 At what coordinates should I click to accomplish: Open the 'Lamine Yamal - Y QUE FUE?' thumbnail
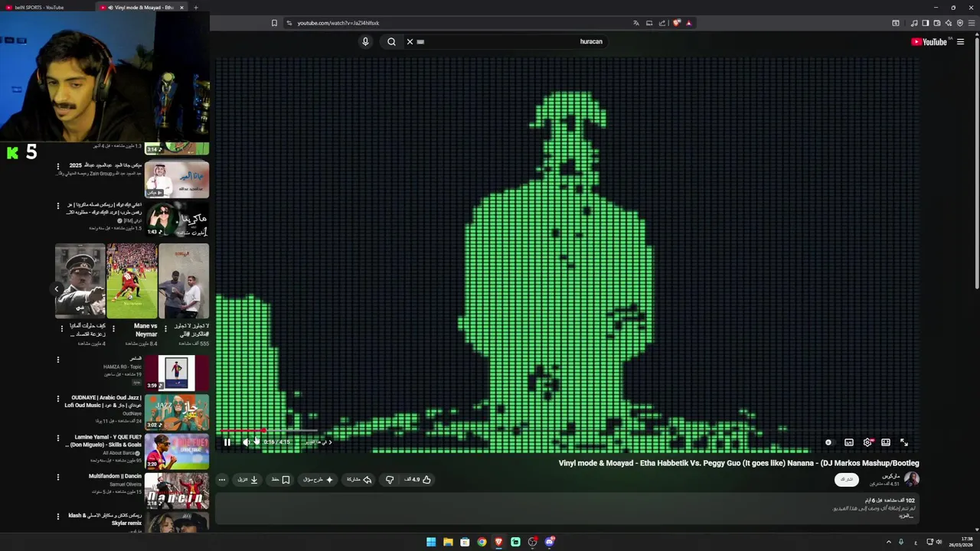(x=176, y=452)
